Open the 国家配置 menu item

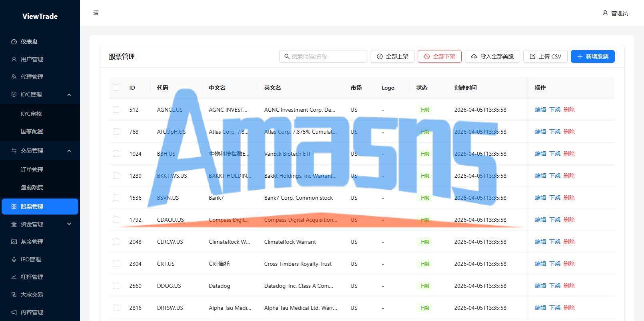pyautogui.click(x=40, y=131)
